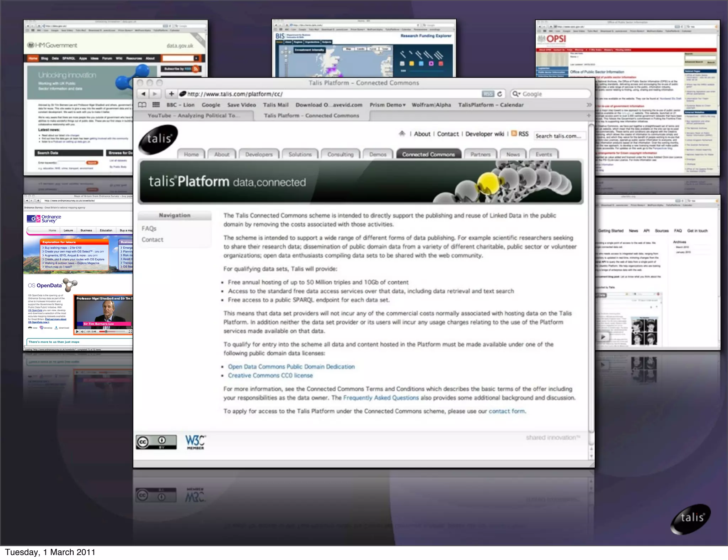This screenshot has width=728, height=560.
Task: Click the orange RSS feed icon
Action: [x=514, y=134]
